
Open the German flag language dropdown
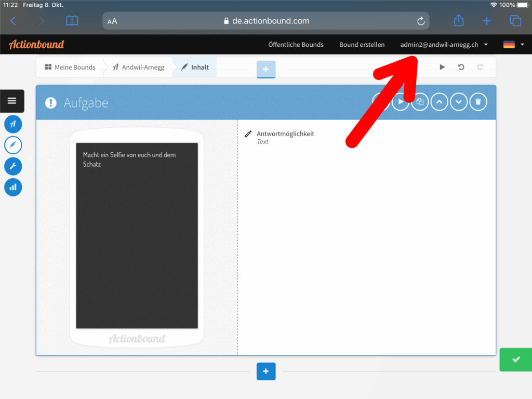513,45
